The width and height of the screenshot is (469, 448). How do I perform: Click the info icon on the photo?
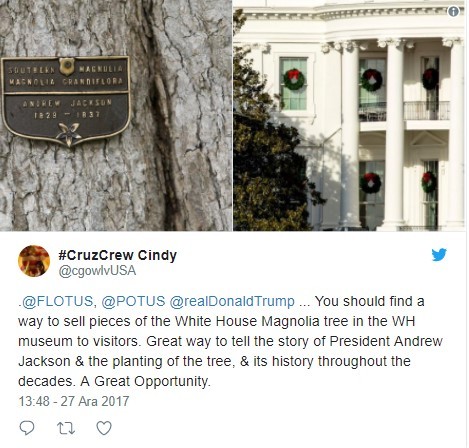tap(453, 12)
